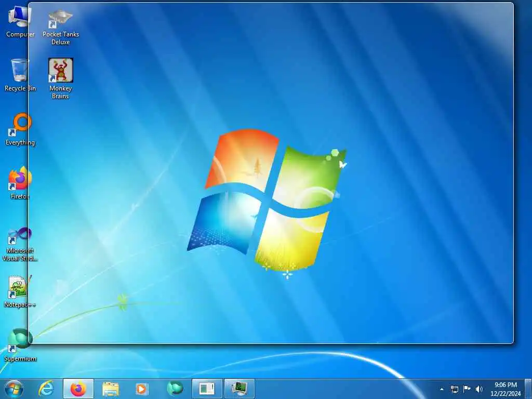532x399 pixels.
Task: Open the volume speaker tray icon
Action: (x=479, y=389)
